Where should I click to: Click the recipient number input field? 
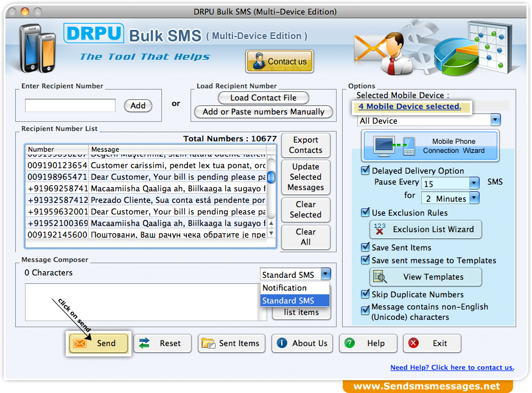(x=70, y=105)
